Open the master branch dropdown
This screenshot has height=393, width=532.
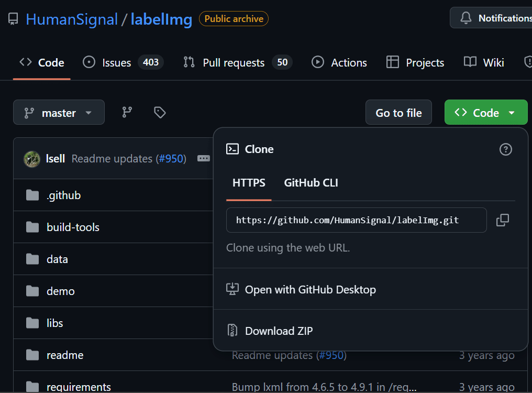click(x=59, y=112)
